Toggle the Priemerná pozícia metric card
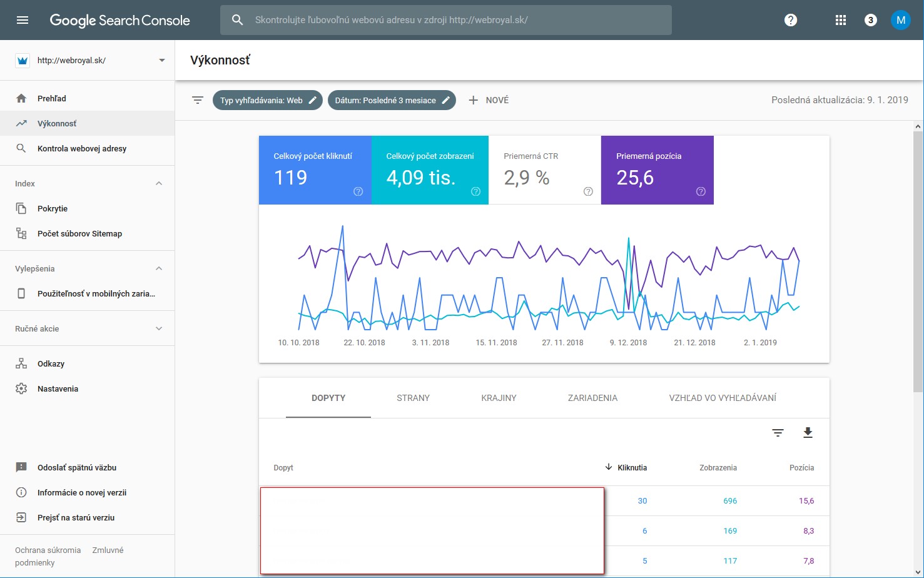The height and width of the screenshot is (578, 924). [x=657, y=170]
